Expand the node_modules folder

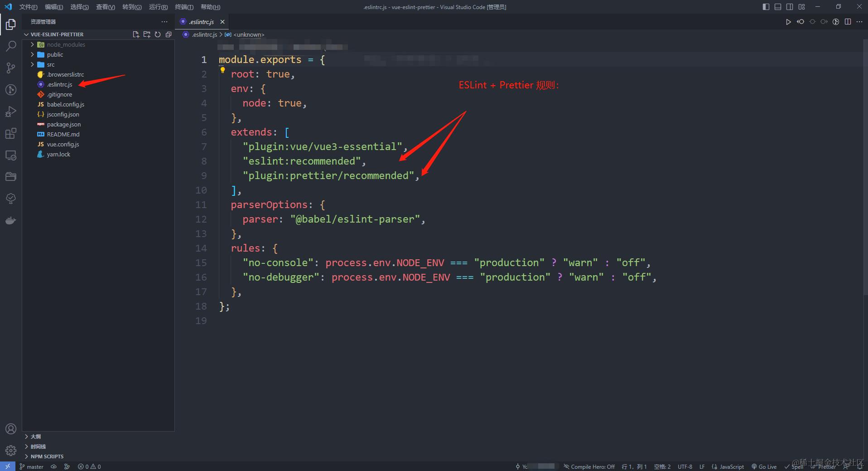pyautogui.click(x=32, y=44)
